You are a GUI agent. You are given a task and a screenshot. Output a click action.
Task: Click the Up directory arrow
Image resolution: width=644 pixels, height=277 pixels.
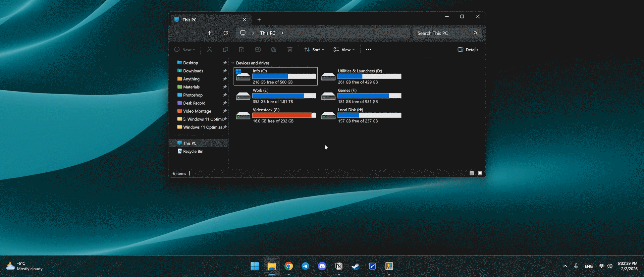click(x=209, y=33)
